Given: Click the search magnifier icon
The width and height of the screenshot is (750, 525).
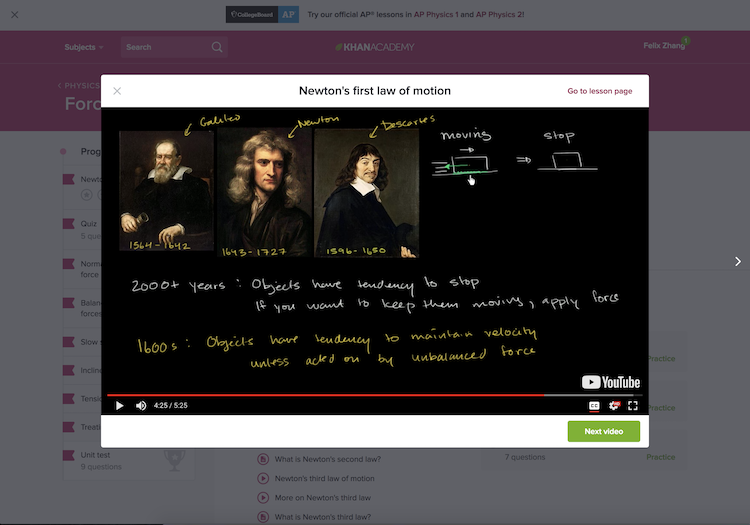Looking at the screenshot, I should click(x=217, y=47).
